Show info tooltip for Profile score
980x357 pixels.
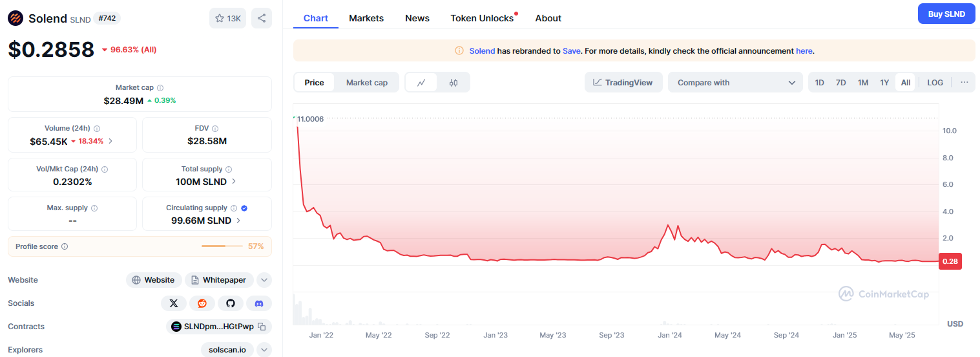(65, 246)
